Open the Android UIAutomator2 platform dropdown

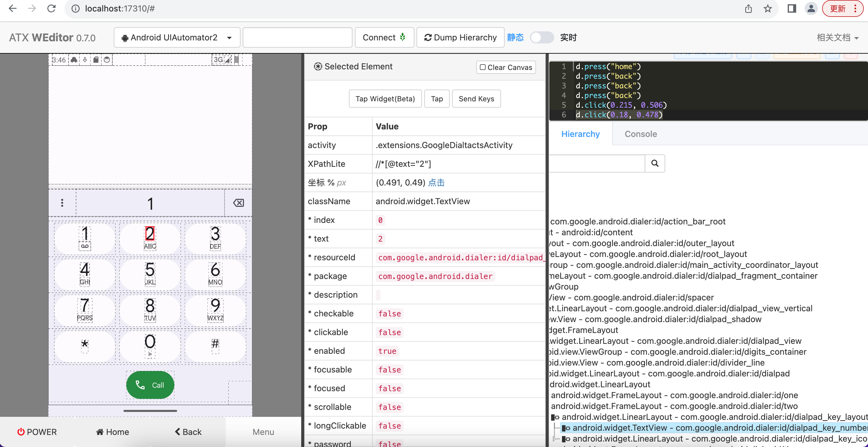click(177, 37)
